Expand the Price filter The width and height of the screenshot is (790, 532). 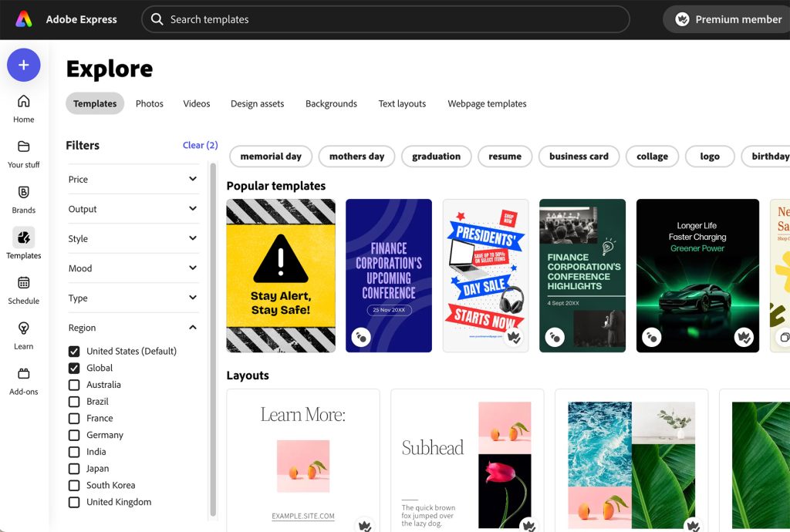[x=133, y=179]
